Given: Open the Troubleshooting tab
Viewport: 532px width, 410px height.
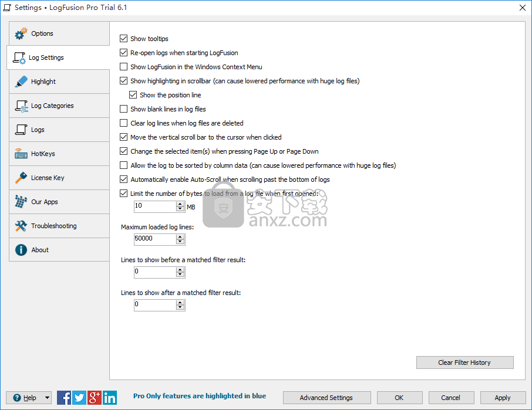Looking at the screenshot, I should tap(59, 226).
